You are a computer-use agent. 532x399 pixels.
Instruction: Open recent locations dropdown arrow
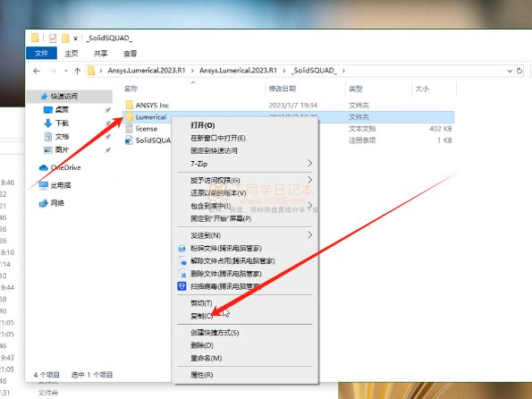pos(66,71)
